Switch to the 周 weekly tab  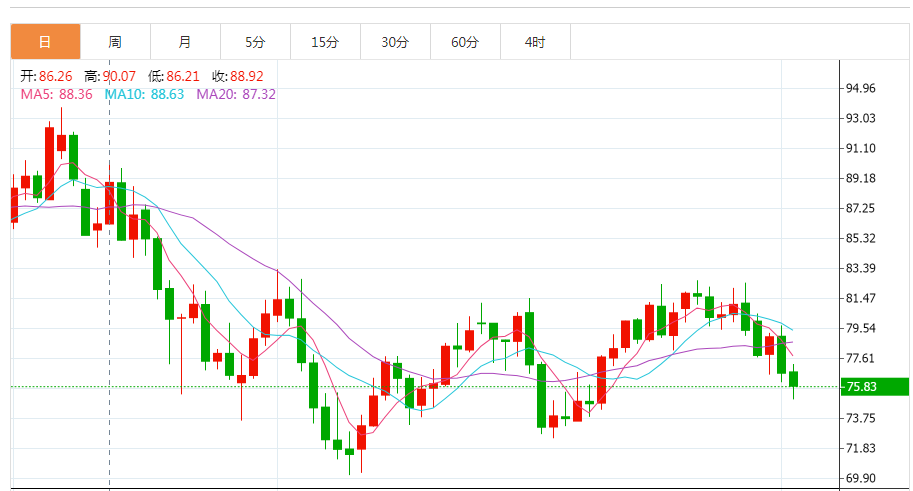tap(115, 42)
